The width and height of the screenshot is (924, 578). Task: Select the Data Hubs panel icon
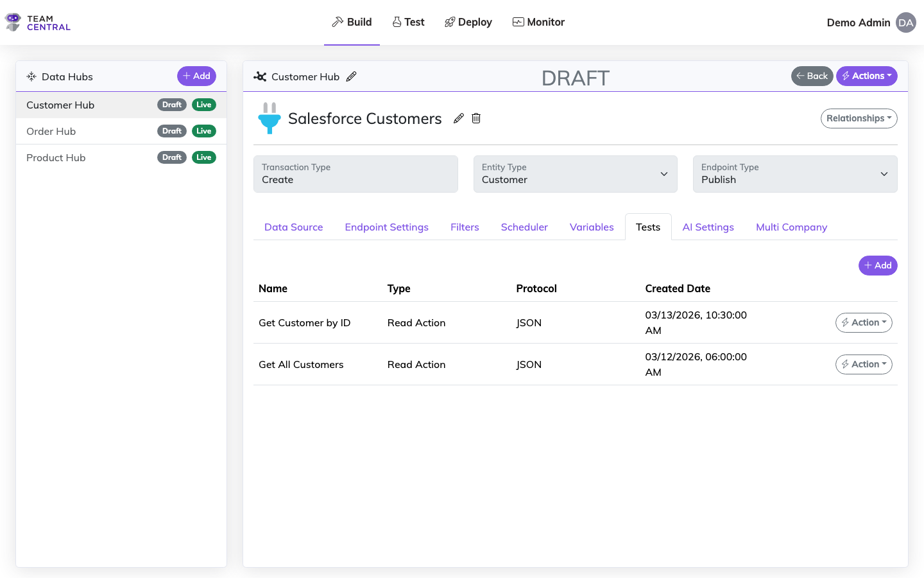click(x=31, y=76)
